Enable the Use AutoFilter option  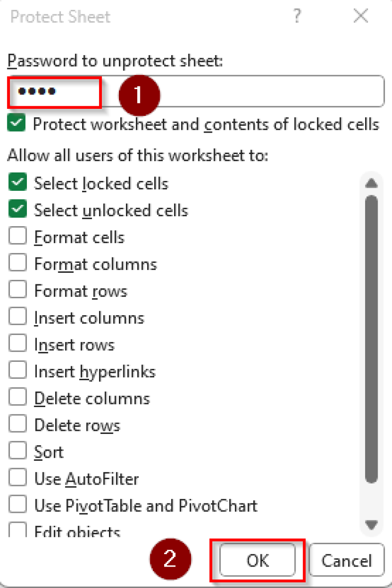(17, 477)
